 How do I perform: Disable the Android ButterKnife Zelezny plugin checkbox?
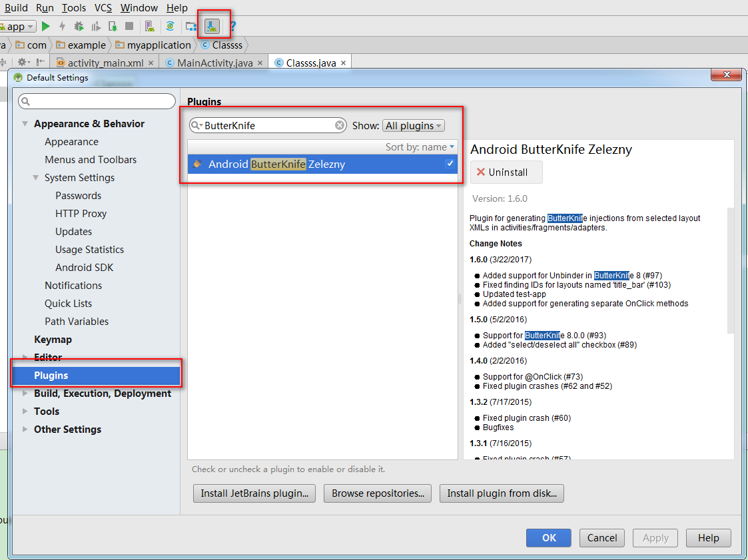[x=450, y=164]
